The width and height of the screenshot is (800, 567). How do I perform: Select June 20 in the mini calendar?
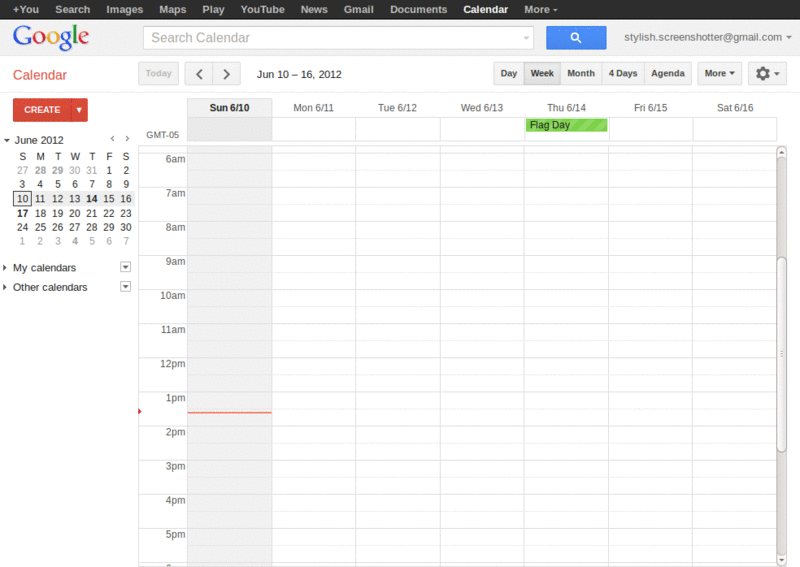(x=74, y=213)
